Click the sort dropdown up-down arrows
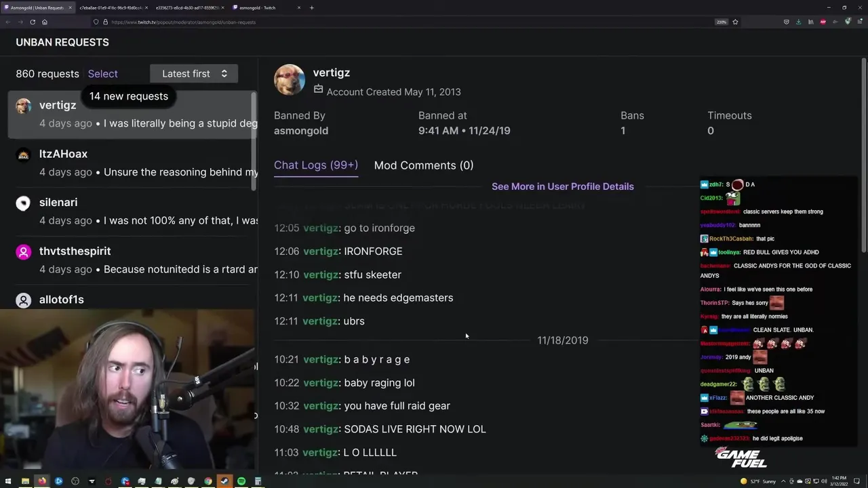The image size is (868, 488). coord(224,74)
